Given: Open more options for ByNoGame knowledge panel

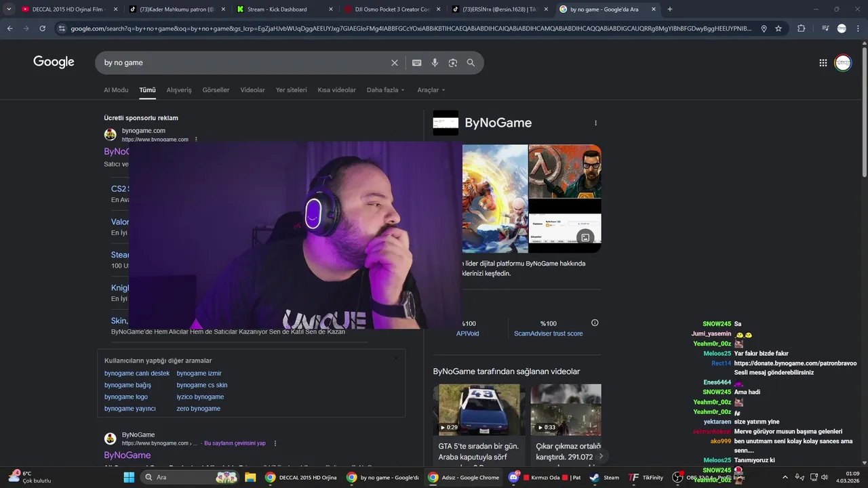Looking at the screenshot, I should (x=596, y=123).
